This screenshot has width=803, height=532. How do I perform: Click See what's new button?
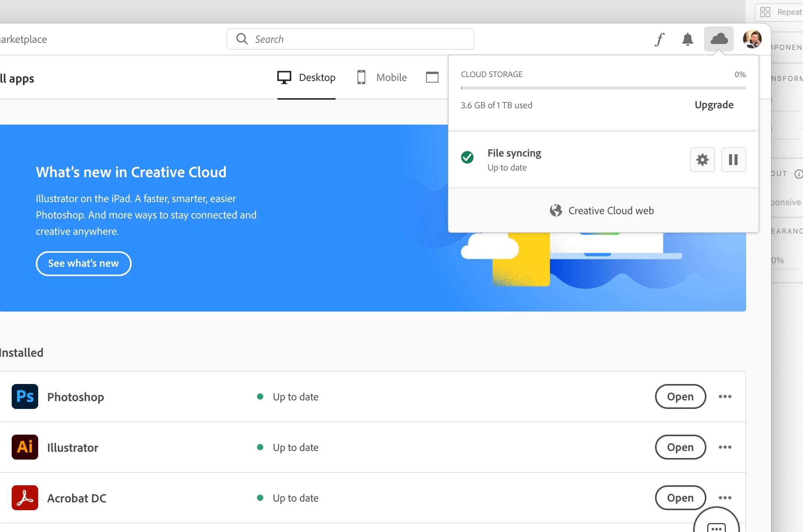pyautogui.click(x=83, y=264)
